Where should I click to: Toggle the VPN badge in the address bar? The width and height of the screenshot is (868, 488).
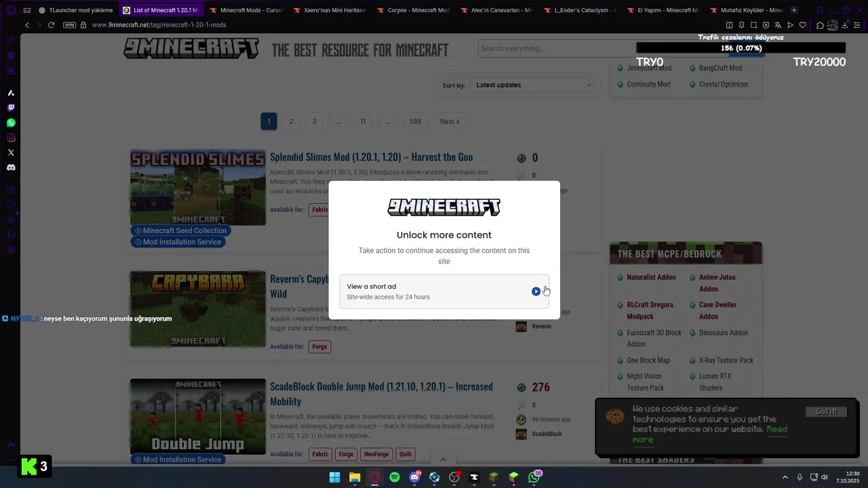(x=69, y=25)
